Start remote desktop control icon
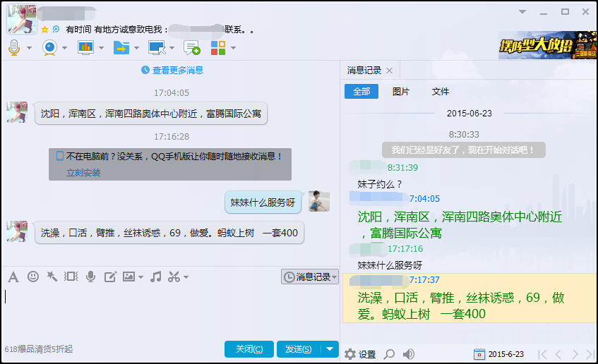Image resolution: width=598 pixels, height=364 pixels. tap(157, 48)
